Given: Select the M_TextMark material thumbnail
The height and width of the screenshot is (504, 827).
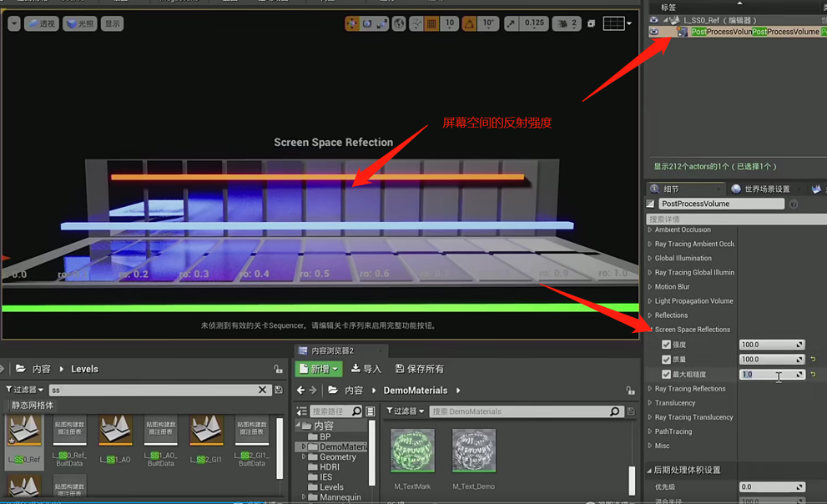Looking at the screenshot, I should click(x=412, y=451).
